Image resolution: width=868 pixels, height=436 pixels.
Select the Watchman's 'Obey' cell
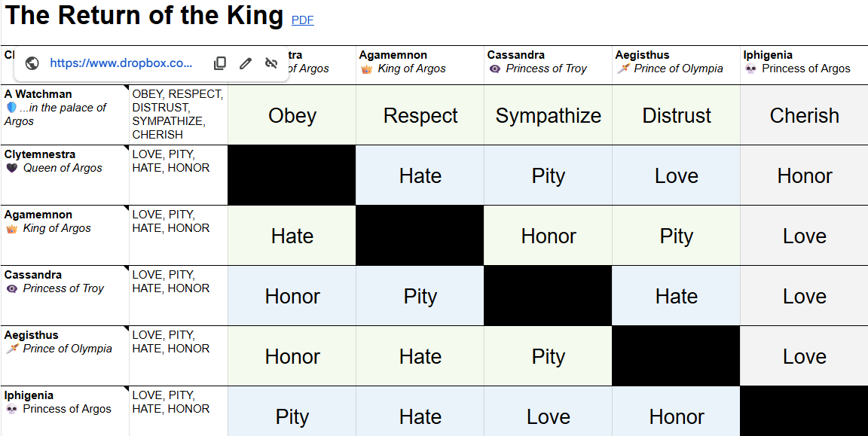[292, 115]
